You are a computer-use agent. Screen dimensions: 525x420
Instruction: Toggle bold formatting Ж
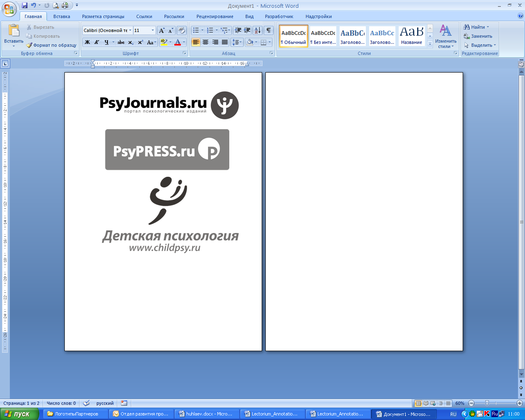click(87, 42)
